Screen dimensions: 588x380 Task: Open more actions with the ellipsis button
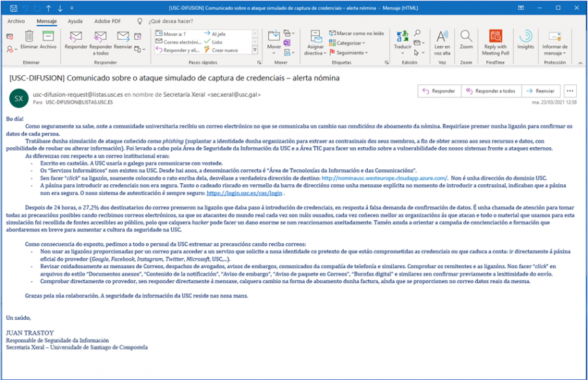coord(570,90)
